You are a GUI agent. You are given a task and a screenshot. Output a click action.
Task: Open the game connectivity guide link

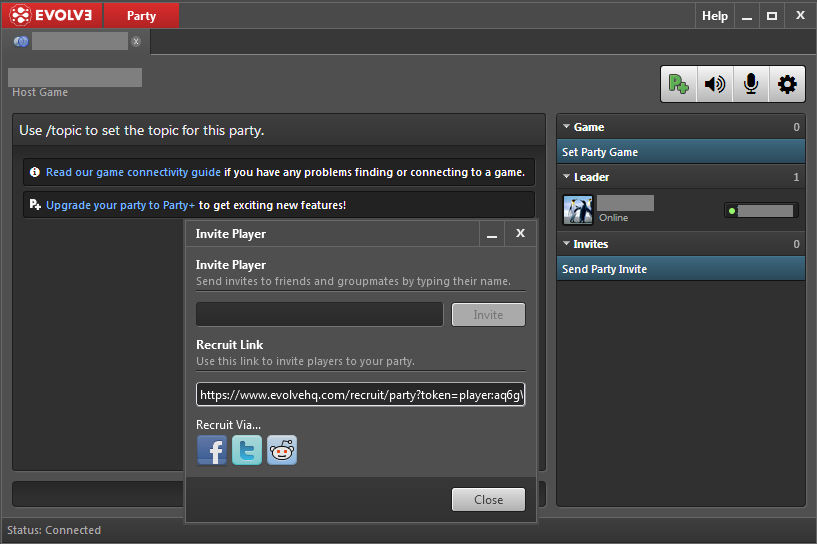pyautogui.click(x=133, y=172)
